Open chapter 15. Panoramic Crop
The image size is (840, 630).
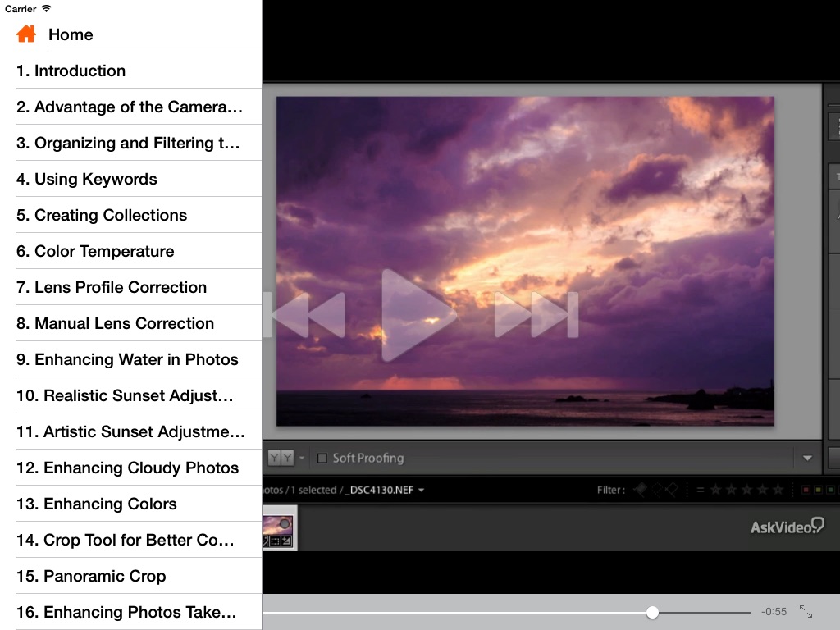(131, 576)
